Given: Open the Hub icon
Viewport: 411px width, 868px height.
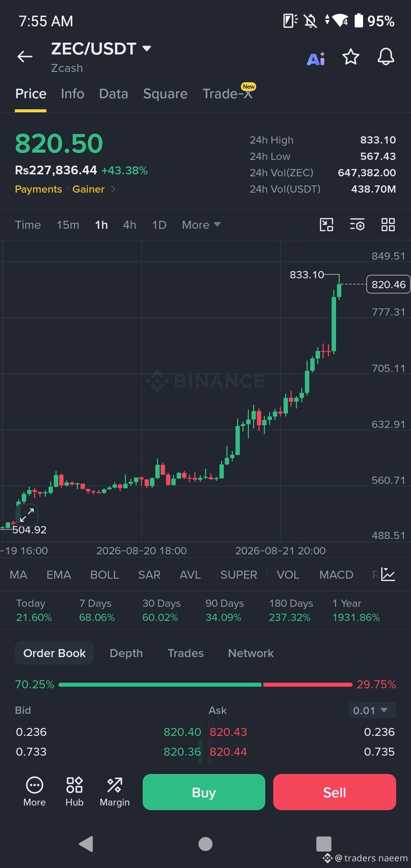Looking at the screenshot, I should point(74,792).
